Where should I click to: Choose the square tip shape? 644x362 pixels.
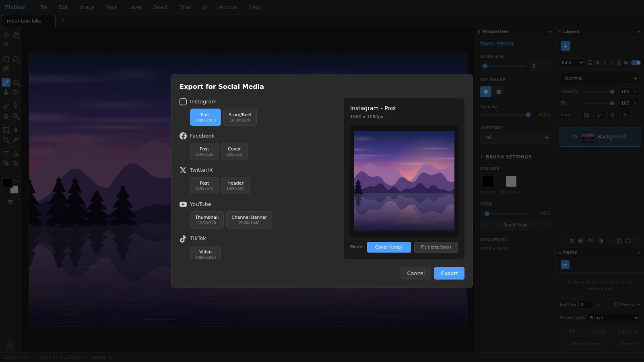click(499, 92)
